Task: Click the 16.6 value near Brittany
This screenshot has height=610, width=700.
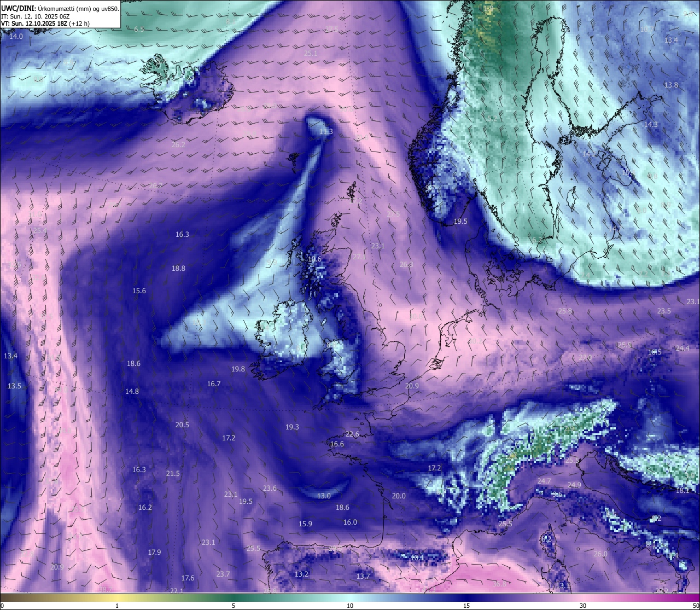Action: point(337,444)
